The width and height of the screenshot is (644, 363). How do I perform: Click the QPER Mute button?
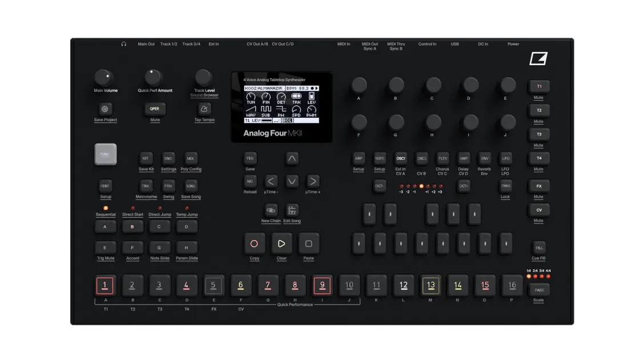154,109
